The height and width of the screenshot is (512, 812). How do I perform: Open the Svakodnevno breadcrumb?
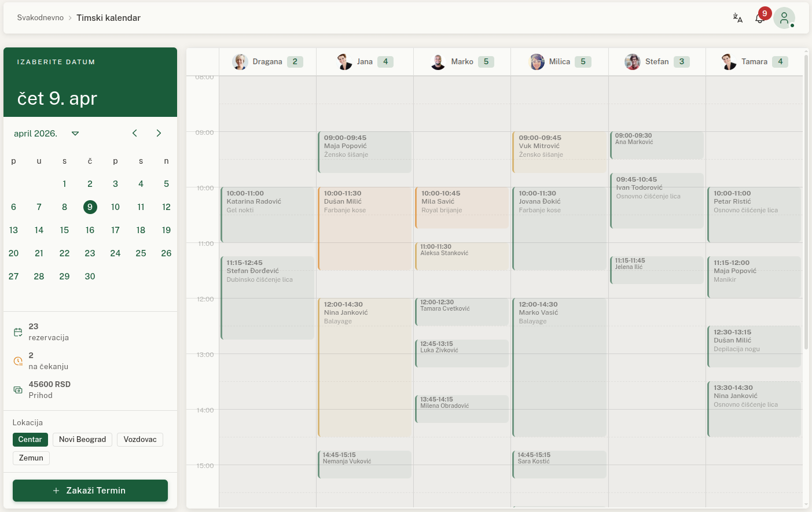(41, 18)
